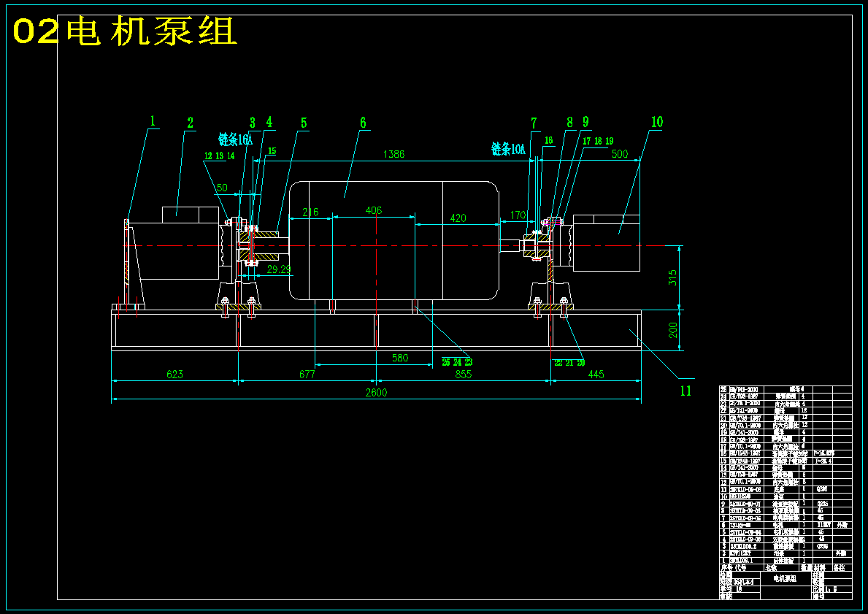868x614 pixels.
Task: Select part callout number 1
Action: (x=153, y=120)
